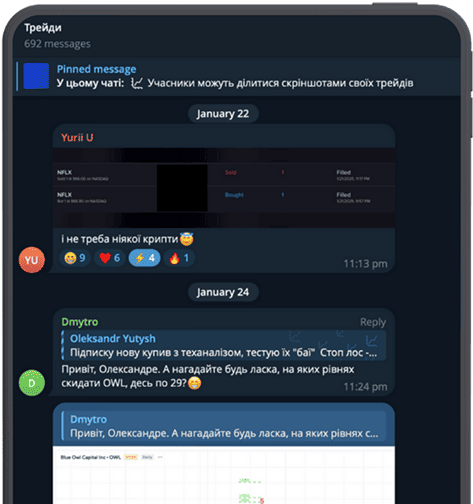The image size is (473, 504).
Task: Add the fire reaction with 1
Action: [179, 258]
